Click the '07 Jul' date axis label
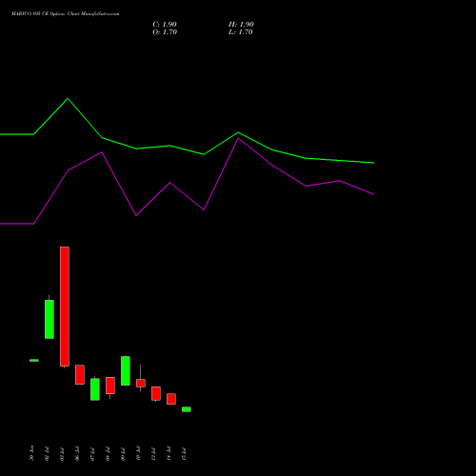The height and width of the screenshot is (476, 476). pyautogui.click(x=92, y=454)
